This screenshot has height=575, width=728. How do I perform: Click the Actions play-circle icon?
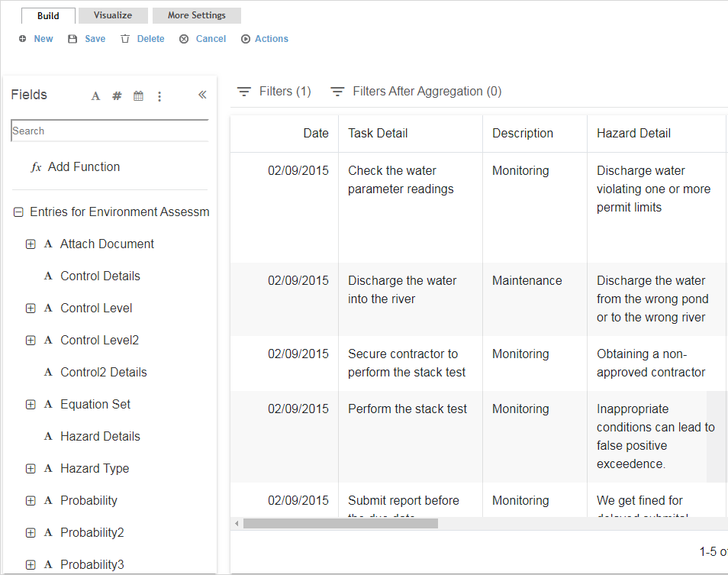click(x=246, y=39)
